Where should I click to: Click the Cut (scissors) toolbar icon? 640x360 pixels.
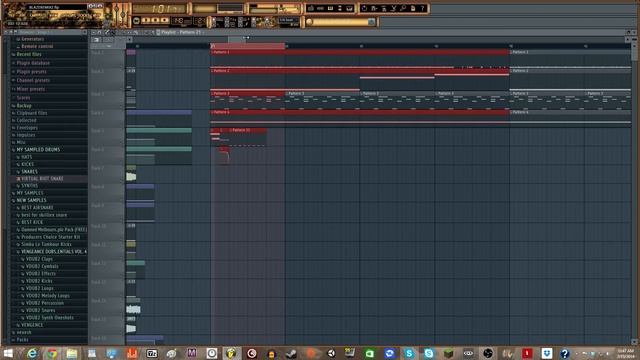(393, 8)
